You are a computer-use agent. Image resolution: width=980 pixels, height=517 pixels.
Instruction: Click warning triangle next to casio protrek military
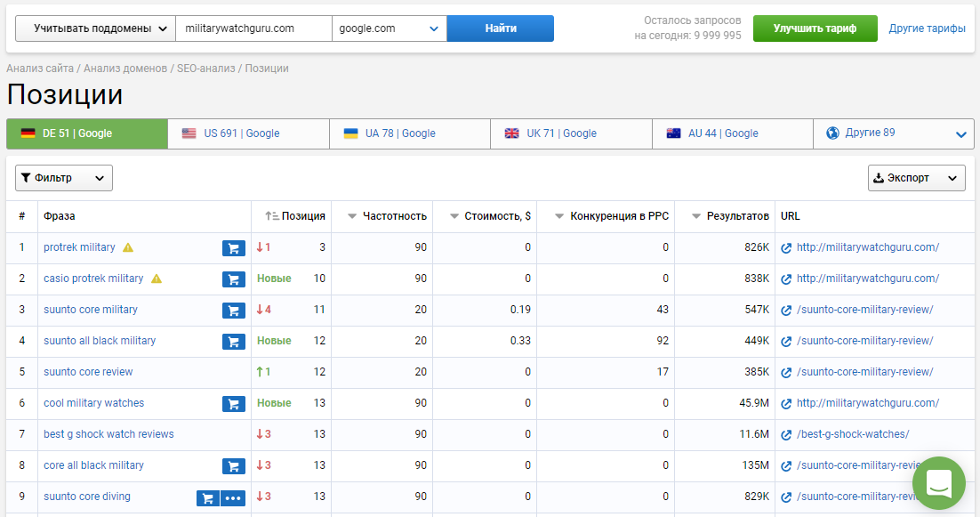tap(157, 279)
